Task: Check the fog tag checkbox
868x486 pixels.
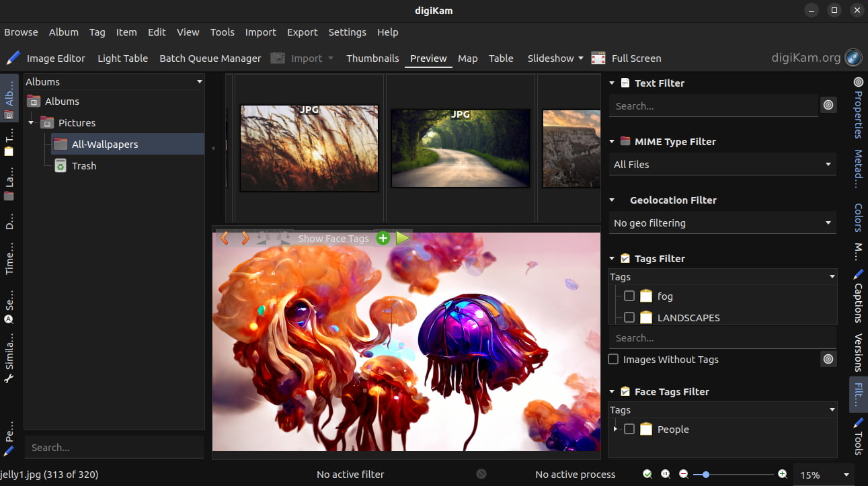Action: 629,296
